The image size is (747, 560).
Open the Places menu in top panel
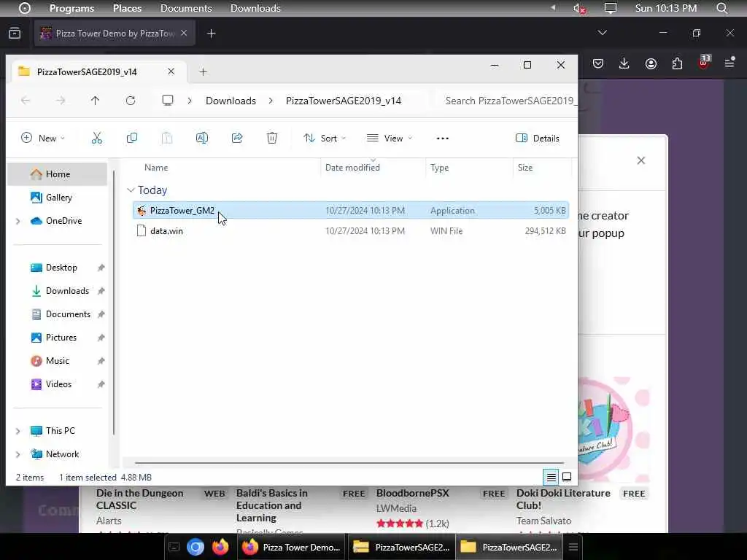127,8
